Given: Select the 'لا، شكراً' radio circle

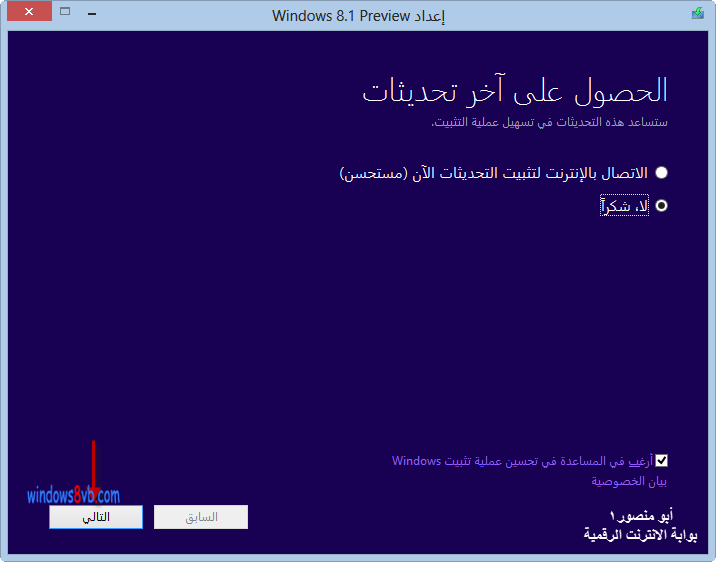Looking at the screenshot, I should click(x=661, y=206).
